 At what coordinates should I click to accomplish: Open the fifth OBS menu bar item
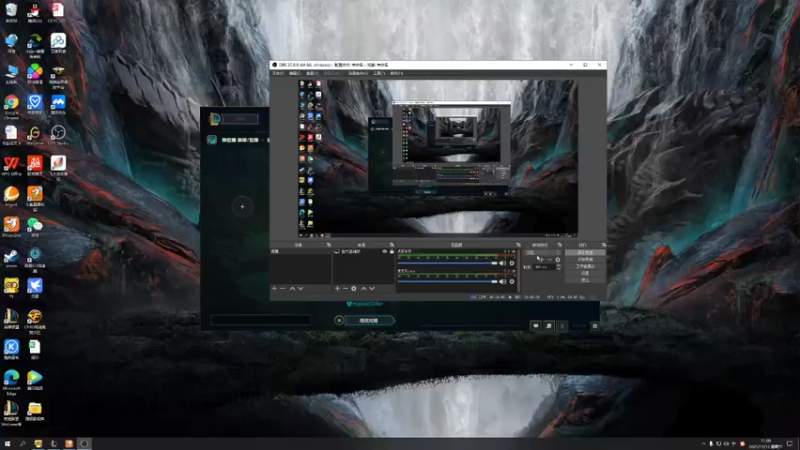358,73
